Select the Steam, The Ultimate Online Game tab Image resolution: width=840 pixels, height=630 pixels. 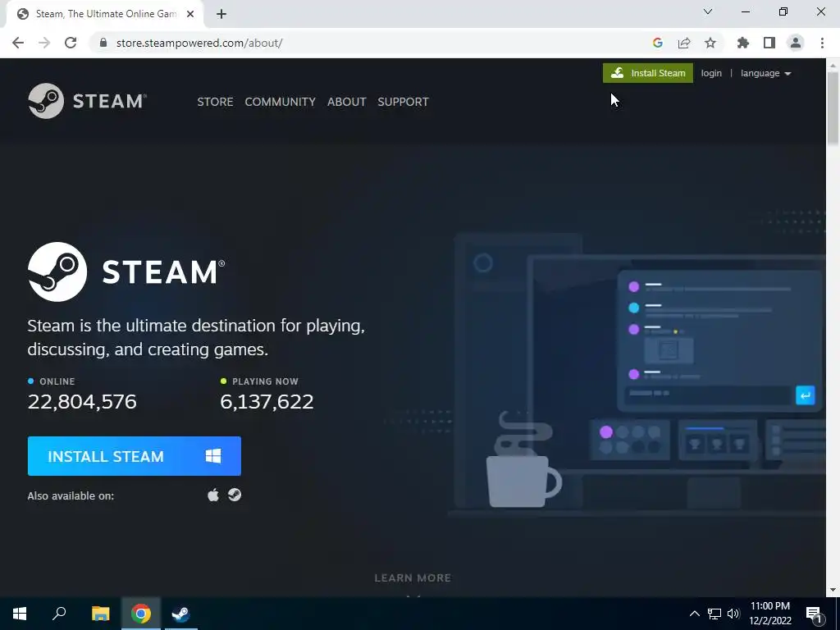click(104, 15)
